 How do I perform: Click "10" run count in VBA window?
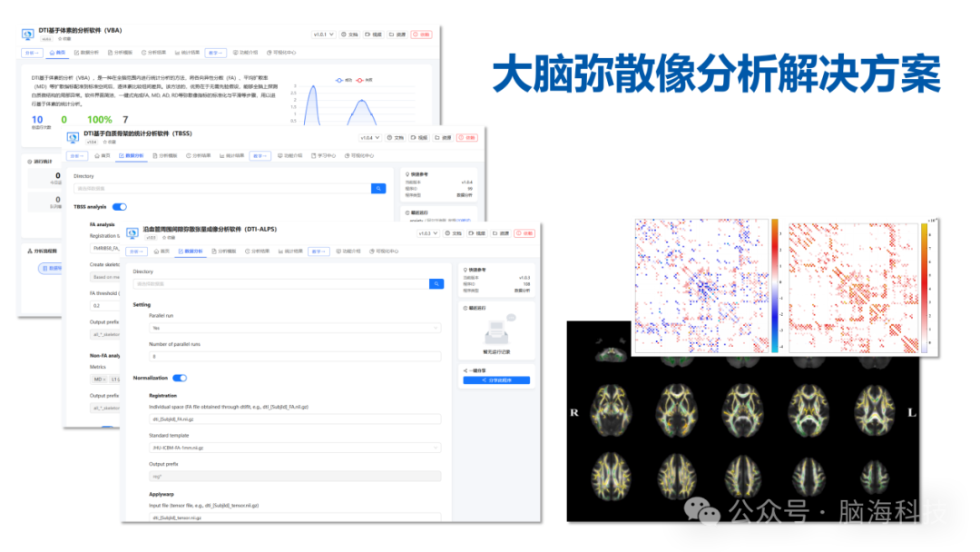coord(37,120)
